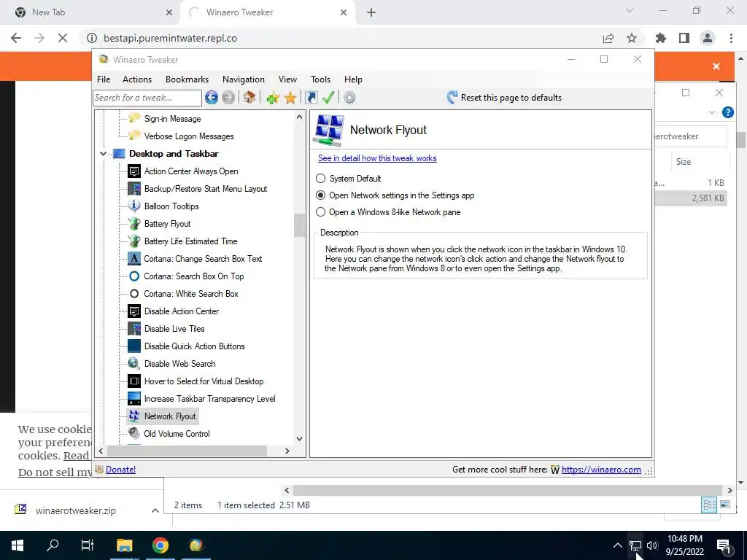Select Open Network settings in Settings app
The height and width of the screenshot is (560, 747).
321,195
